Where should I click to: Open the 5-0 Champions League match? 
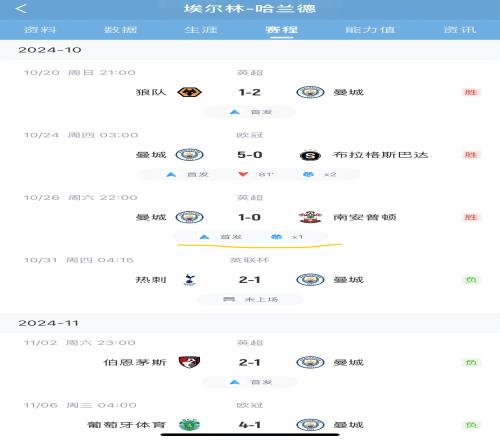[250, 155]
